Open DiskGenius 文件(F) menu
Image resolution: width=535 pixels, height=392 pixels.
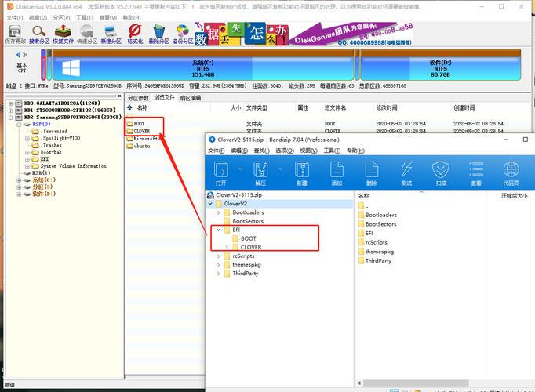coord(14,17)
